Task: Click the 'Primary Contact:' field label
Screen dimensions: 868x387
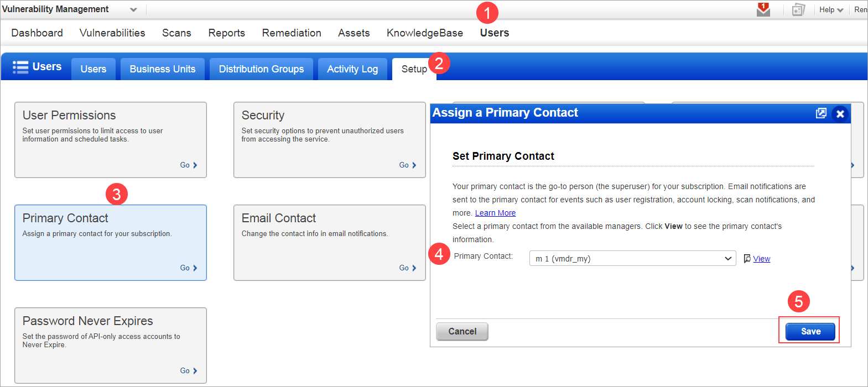Action: tap(484, 256)
